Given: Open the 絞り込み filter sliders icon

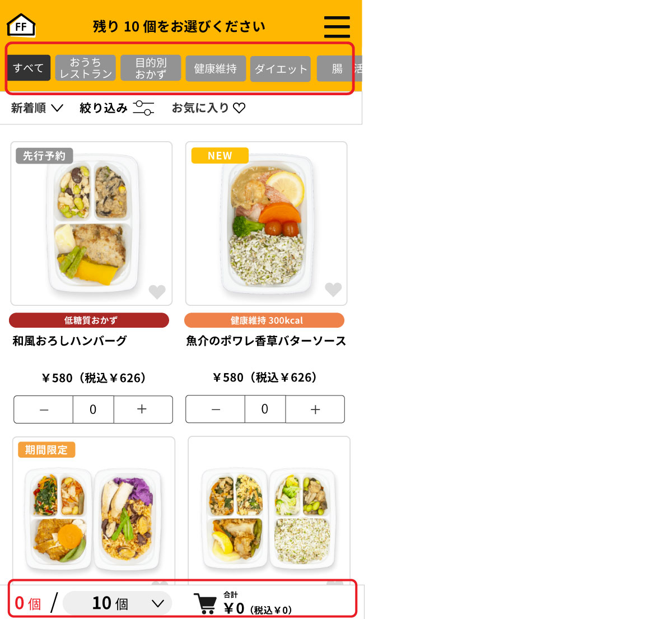Looking at the screenshot, I should point(143,108).
